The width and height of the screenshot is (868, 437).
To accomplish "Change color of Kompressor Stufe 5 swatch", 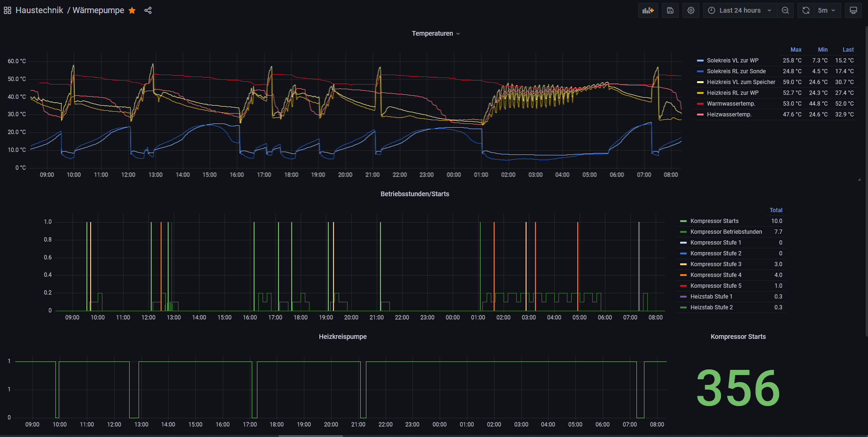I will 683,286.
